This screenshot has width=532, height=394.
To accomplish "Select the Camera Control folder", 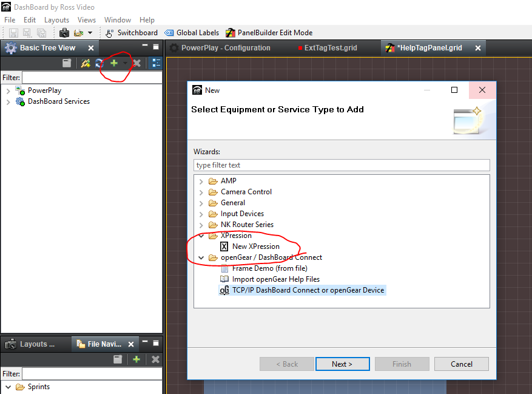I will [246, 192].
